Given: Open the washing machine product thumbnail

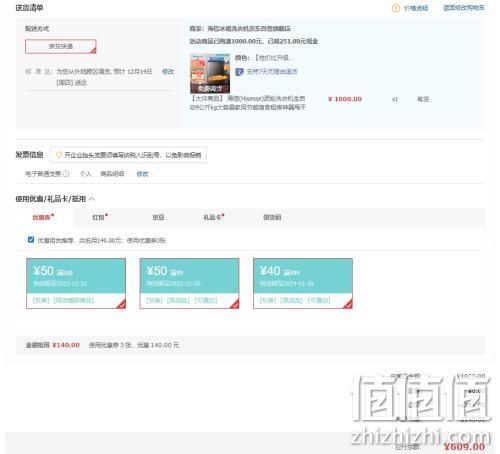Looking at the screenshot, I should coord(210,73).
